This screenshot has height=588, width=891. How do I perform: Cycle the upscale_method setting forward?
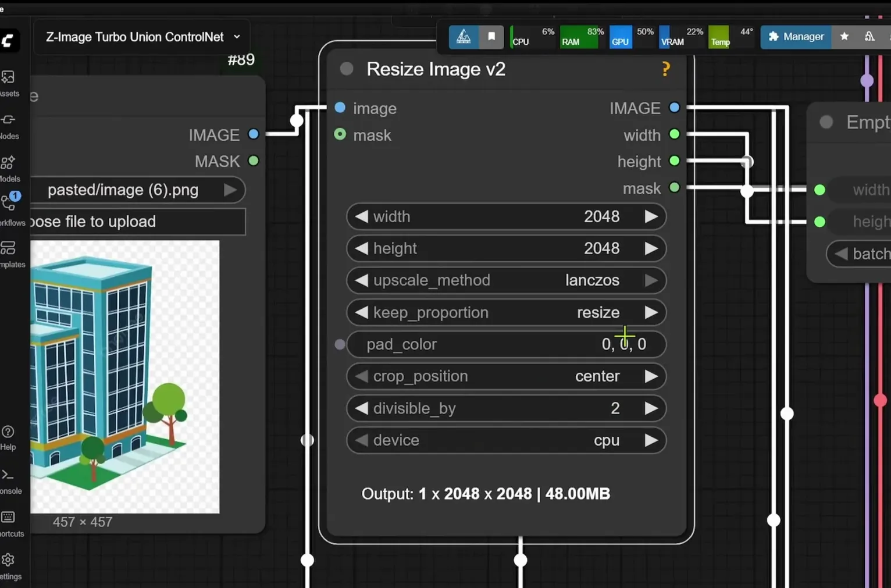(x=651, y=280)
